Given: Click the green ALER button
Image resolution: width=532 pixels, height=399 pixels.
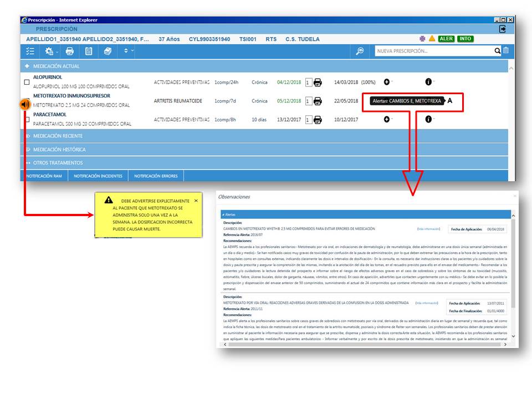Looking at the screenshot, I should 446,39.
